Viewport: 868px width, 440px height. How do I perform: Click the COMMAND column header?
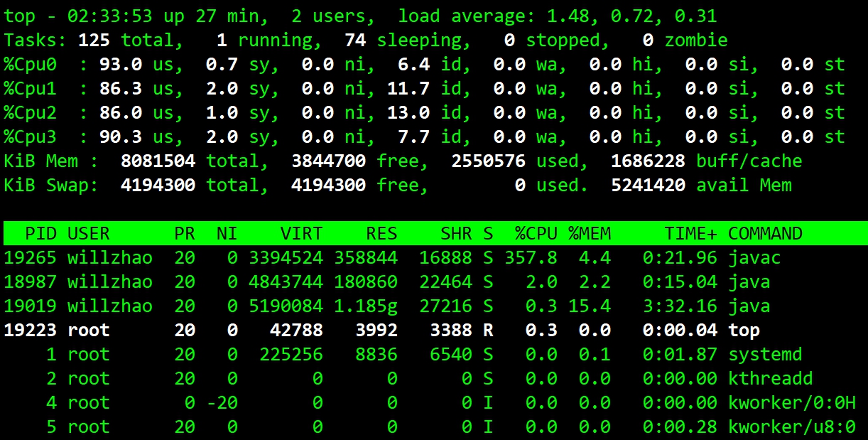[x=766, y=233]
